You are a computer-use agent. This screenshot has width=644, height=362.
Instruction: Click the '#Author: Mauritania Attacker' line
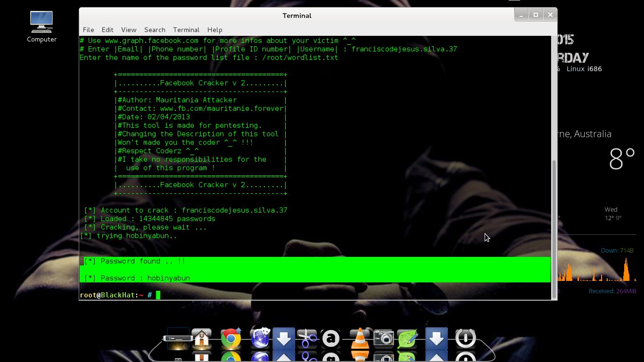[x=177, y=100]
